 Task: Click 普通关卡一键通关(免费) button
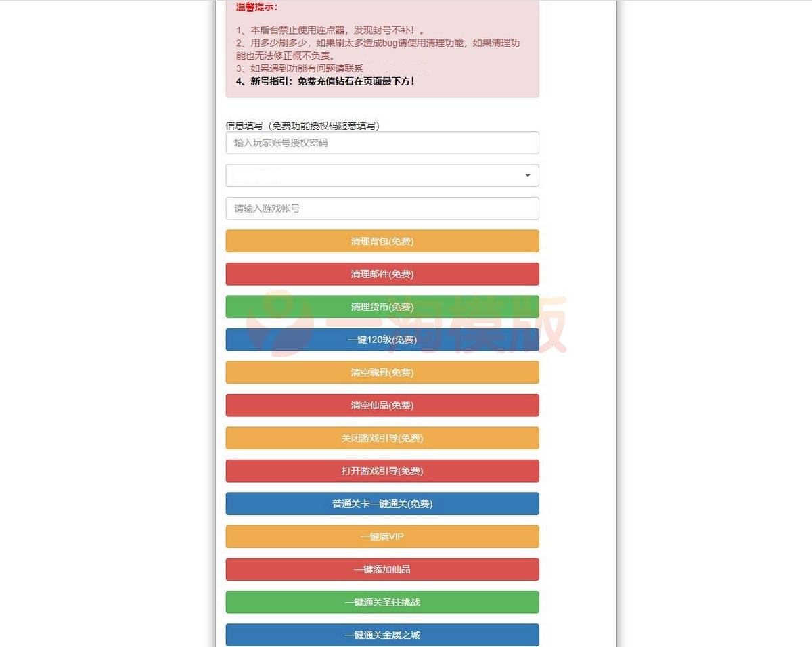[382, 504]
